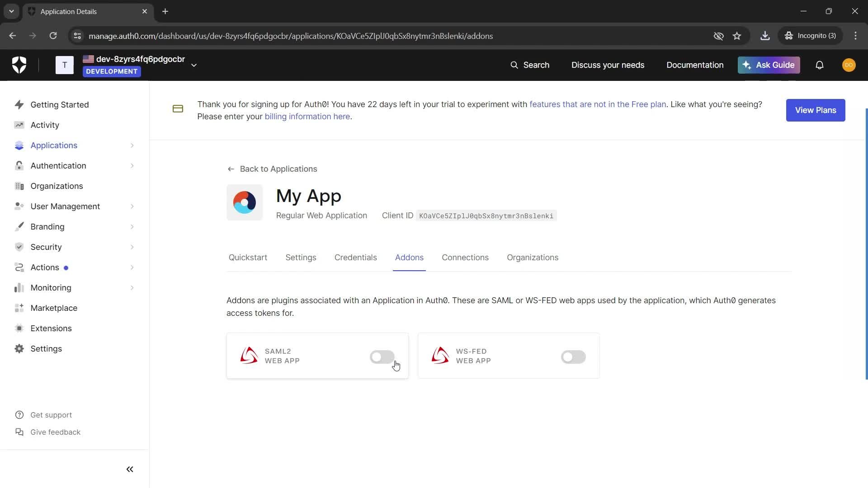Click the User Management people icon
868x488 pixels.
(19, 206)
